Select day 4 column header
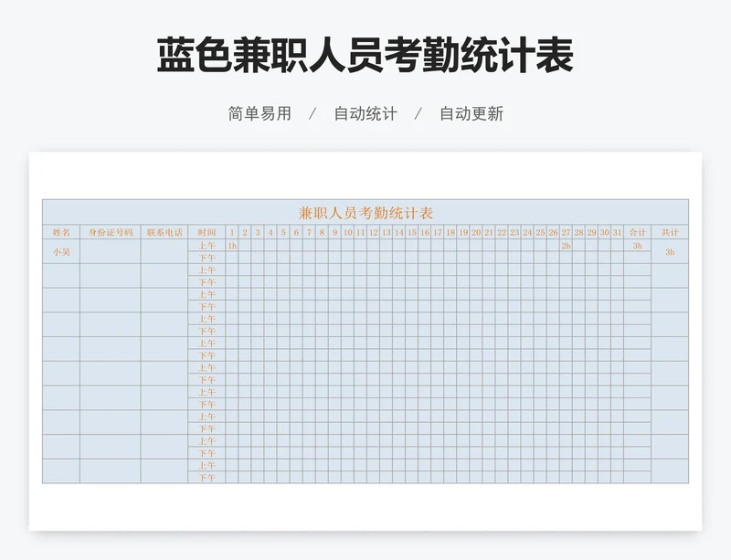Image resolution: width=731 pixels, height=560 pixels. pos(270,232)
